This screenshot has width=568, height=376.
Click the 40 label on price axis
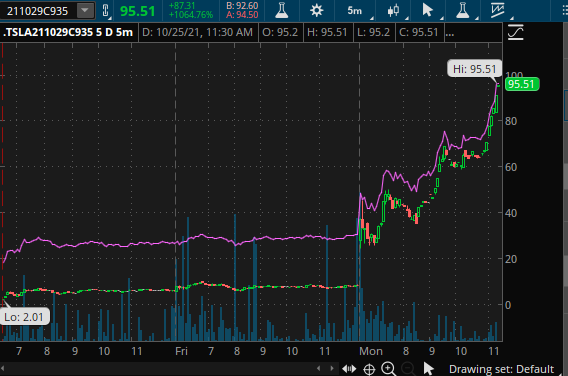pos(511,213)
